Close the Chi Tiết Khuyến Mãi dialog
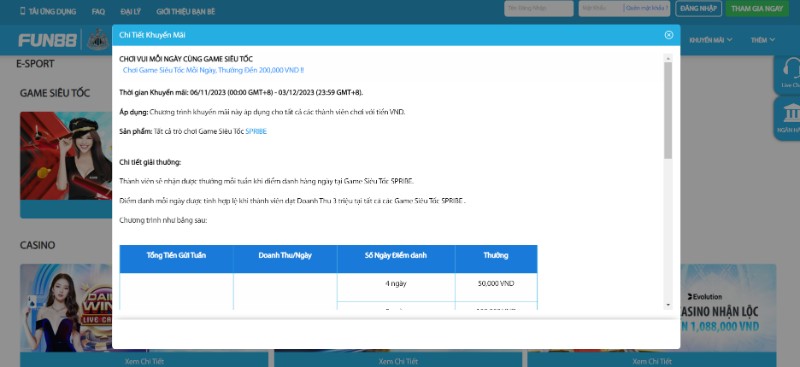The width and height of the screenshot is (800, 367). click(x=668, y=35)
